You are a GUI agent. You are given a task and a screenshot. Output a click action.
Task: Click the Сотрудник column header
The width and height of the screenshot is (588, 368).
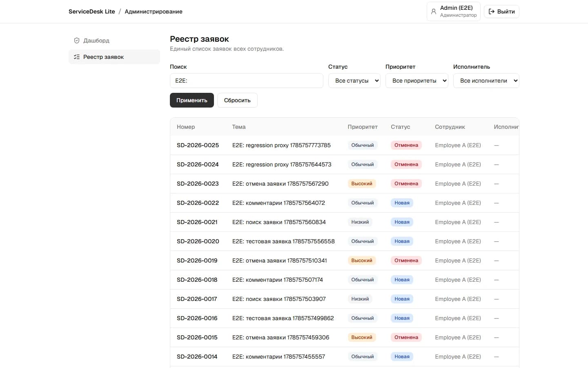pos(450,127)
